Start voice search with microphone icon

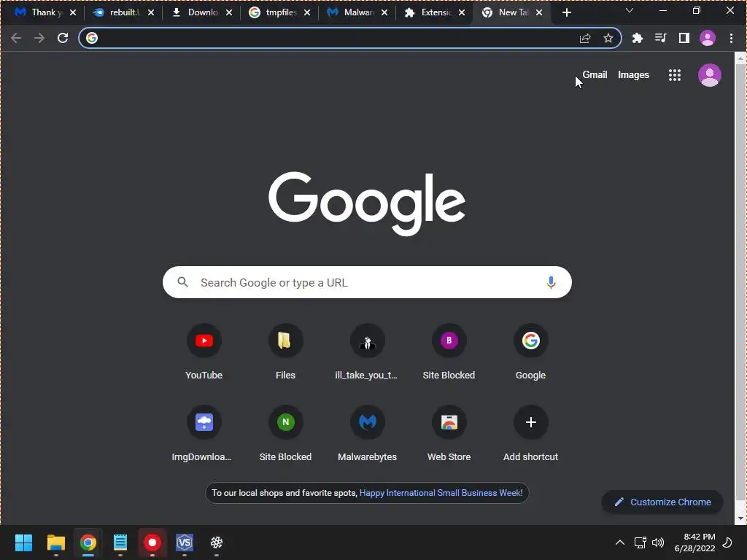pyautogui.click(x=551, y=282)
